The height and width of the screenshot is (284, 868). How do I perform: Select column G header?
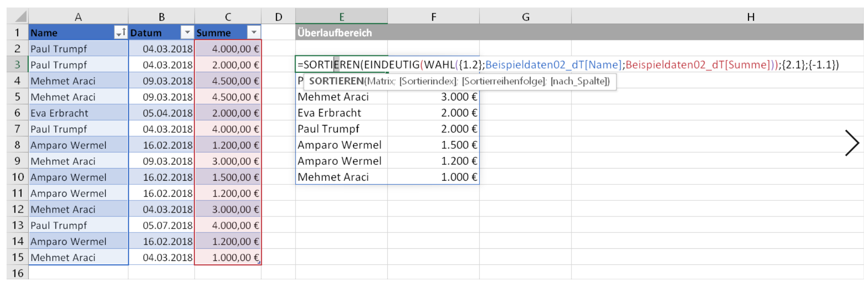pyautogui.click(x=525, y=17)
